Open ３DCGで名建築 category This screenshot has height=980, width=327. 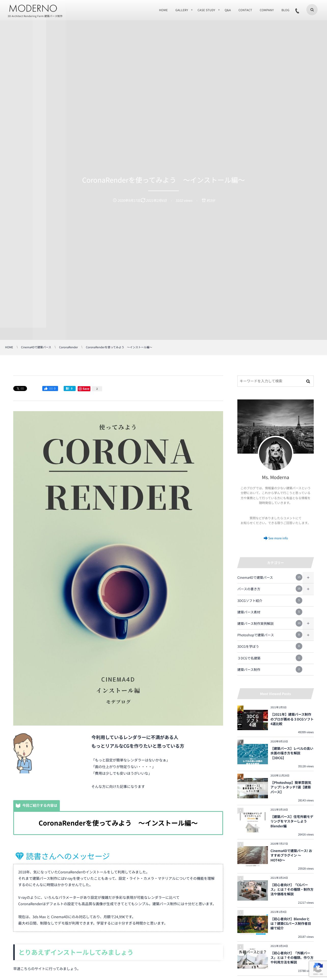pyautogui.click(x=249, y=658)
